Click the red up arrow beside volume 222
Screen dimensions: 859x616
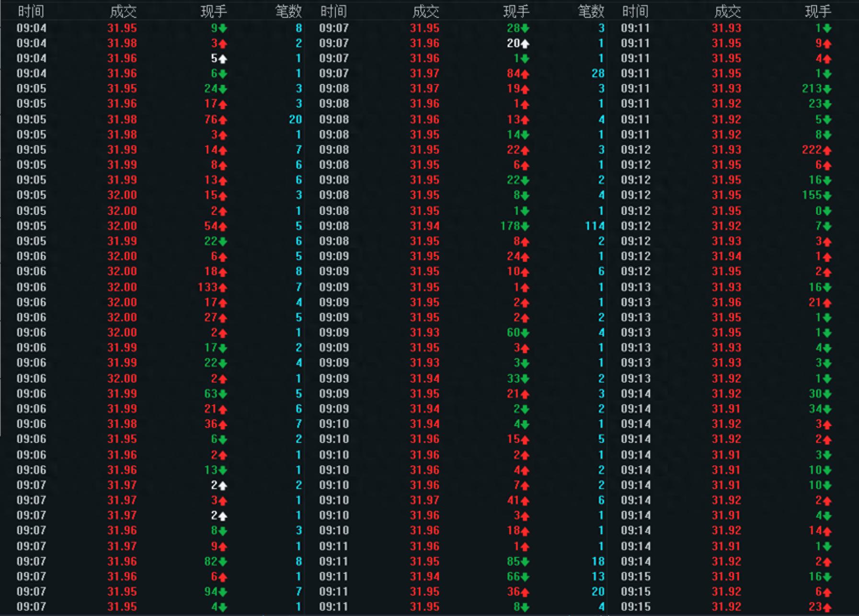pos(827,150)
